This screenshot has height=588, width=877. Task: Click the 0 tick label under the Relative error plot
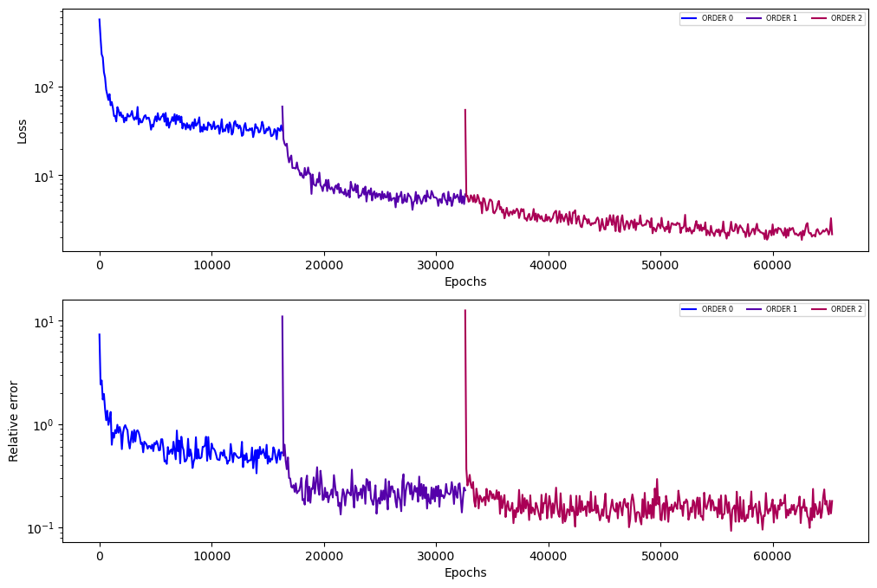[x=100, y=556]
